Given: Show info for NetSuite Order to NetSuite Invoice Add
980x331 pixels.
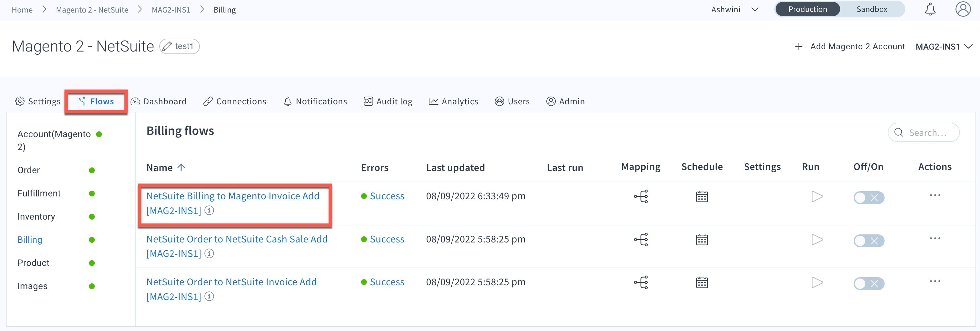Looking at the screenshot, I should [209, 296].
